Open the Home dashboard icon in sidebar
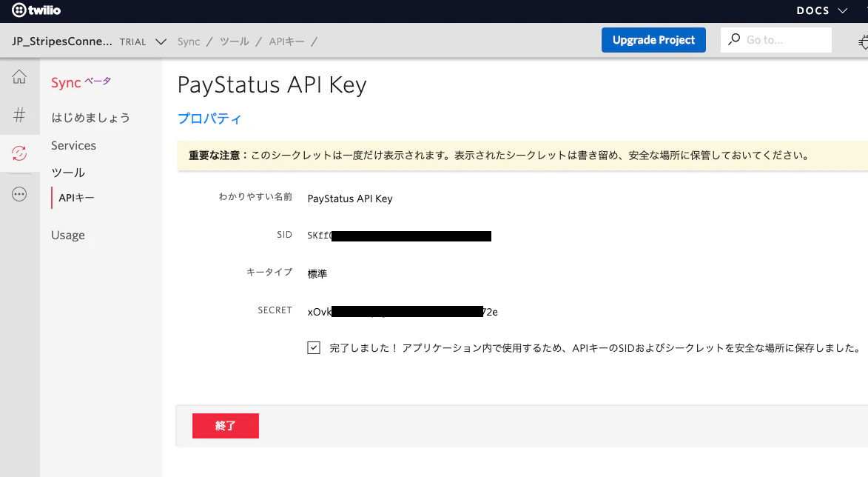 point(19,76)
